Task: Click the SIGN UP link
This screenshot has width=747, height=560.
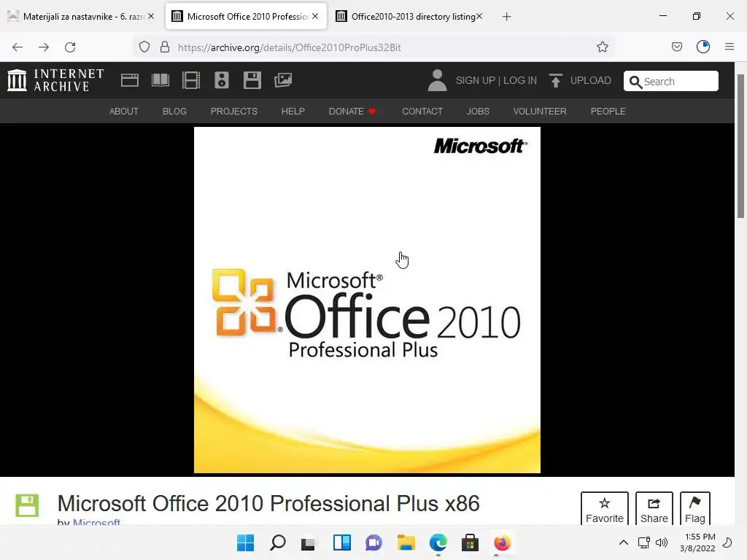Action: pos(476,80)
